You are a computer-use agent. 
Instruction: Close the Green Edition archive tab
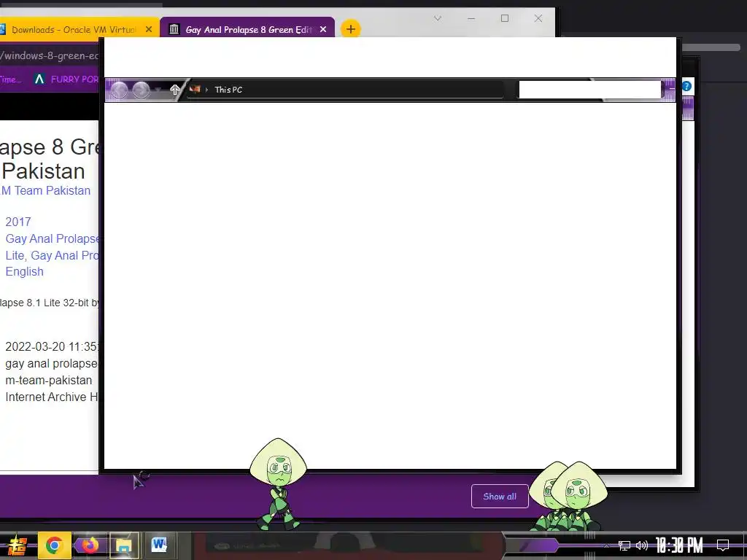(x=323, y=29)
